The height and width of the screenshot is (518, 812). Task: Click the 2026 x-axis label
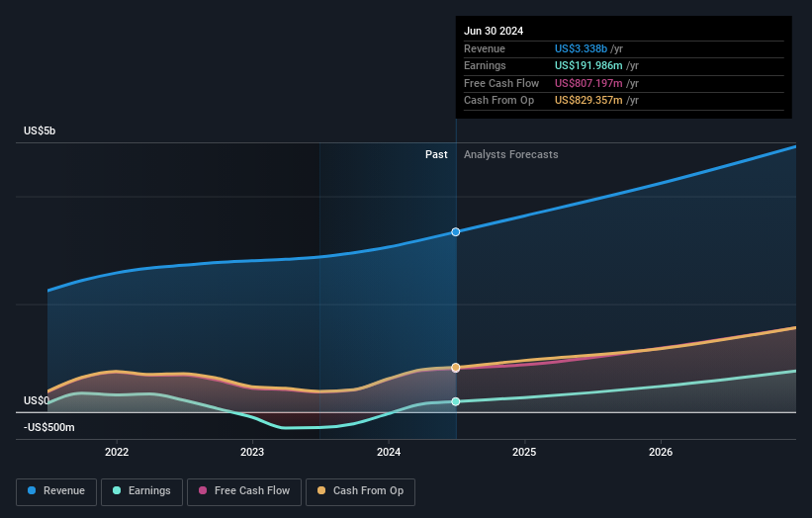pos(661,452)
